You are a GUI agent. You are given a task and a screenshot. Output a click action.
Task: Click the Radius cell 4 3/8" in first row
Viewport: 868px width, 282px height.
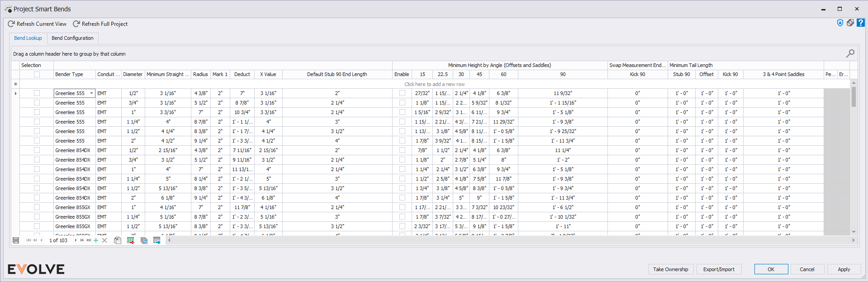click(x=201, y=93)
